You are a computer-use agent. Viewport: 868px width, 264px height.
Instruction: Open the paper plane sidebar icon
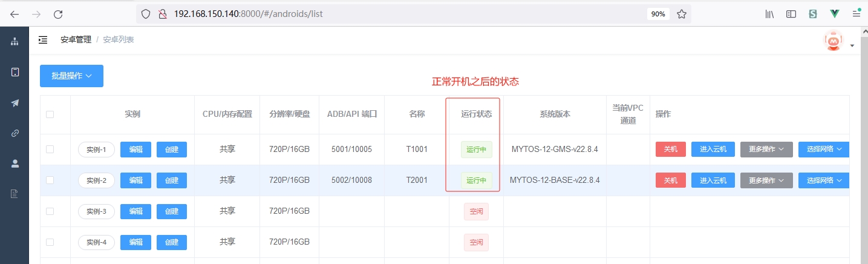(x=15, y=103)
